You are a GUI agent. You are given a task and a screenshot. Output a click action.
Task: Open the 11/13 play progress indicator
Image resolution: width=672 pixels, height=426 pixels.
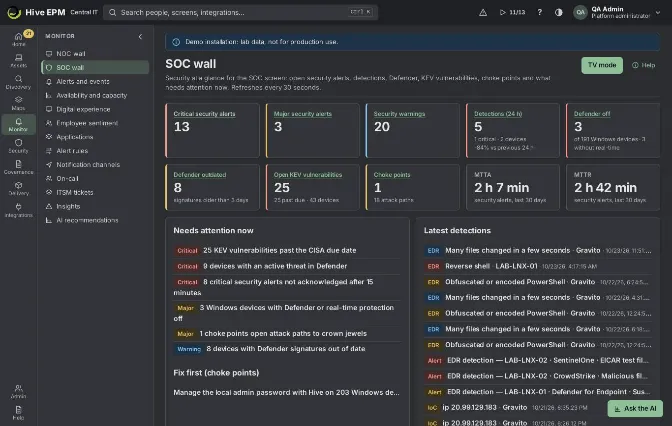tap(512, 12)
